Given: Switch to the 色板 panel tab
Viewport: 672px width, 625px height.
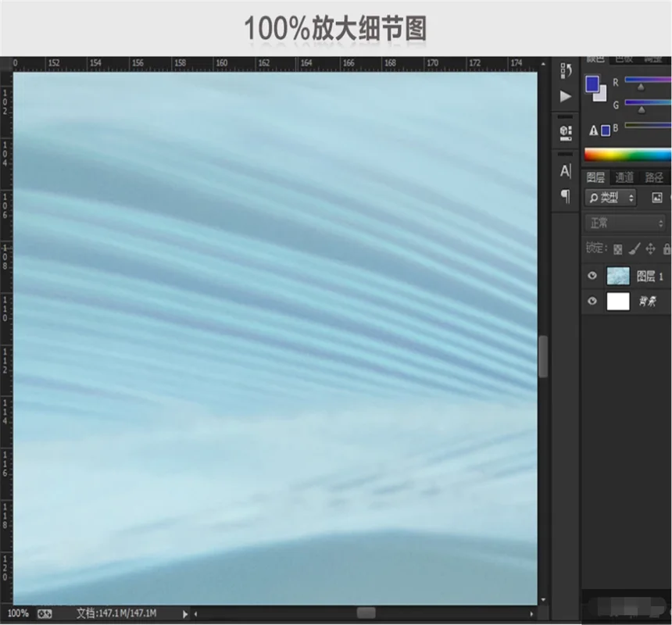Looking at the screenshot, I should tap(624, 59).
